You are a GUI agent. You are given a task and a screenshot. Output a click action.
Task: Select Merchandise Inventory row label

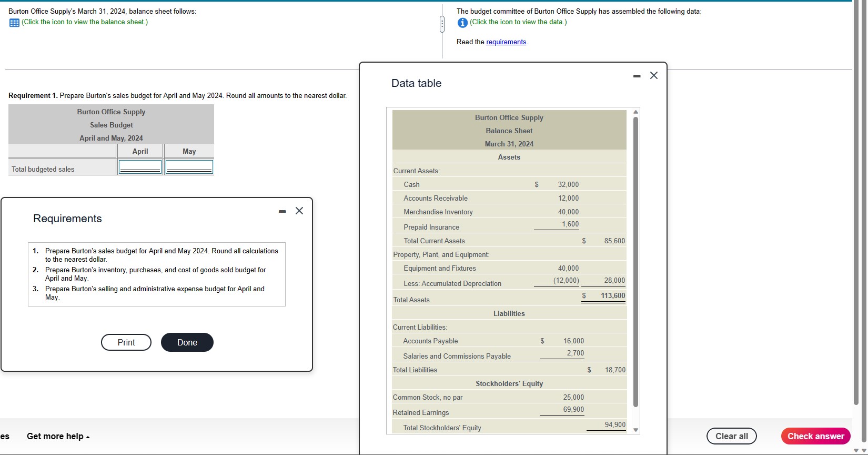[x=438, y=212]
